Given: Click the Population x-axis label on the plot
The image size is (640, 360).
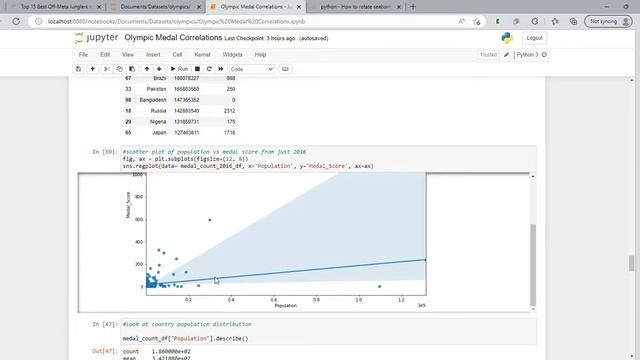Looking at the screenshot, I should tap(286, 306).
